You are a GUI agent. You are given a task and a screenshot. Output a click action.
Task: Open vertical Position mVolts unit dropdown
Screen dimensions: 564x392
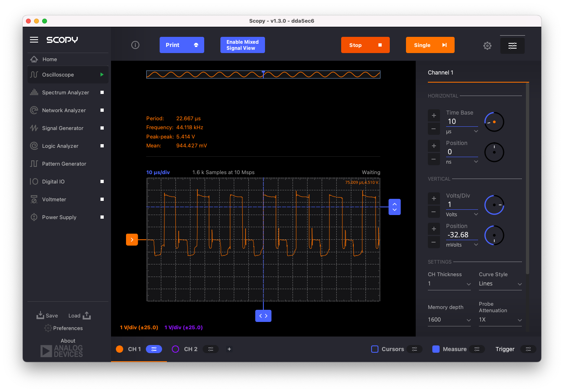pos(462,245)
